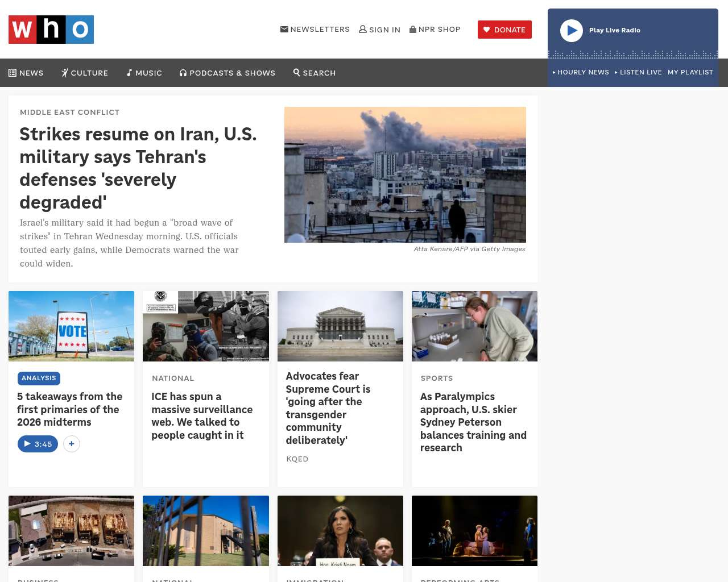Open the Tehran smoke skyline photo
This screenshot has height=582, width=728.
(405, 174)
